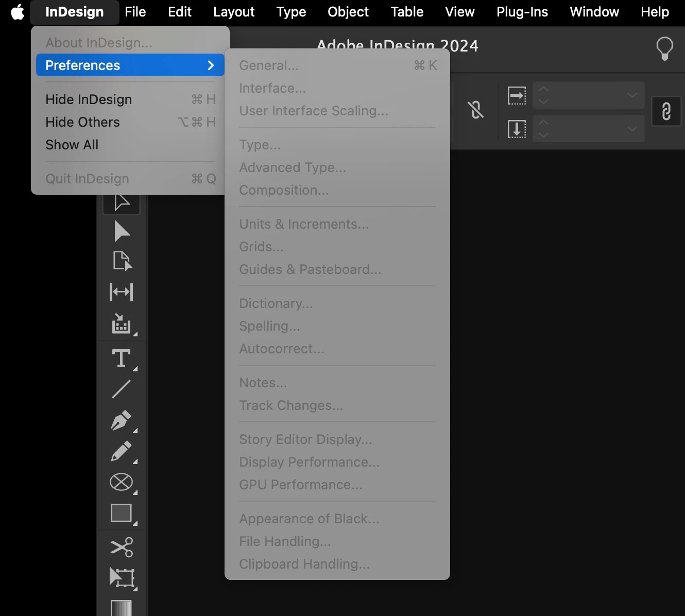
Task: Open Spelling... preferences
Action: pos(337,326)
